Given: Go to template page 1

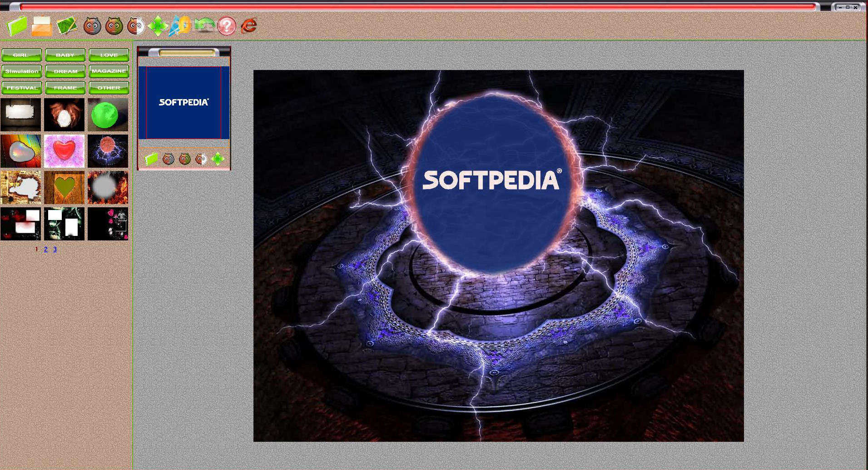Looking at the screenshot, I should pyautogui.click(x=36, y=250).
